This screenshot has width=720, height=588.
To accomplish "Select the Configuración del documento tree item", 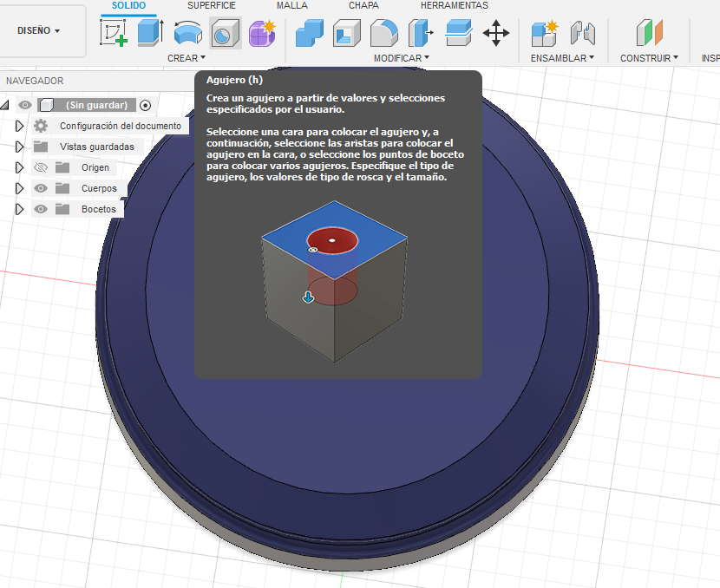I will pos(121,126).
